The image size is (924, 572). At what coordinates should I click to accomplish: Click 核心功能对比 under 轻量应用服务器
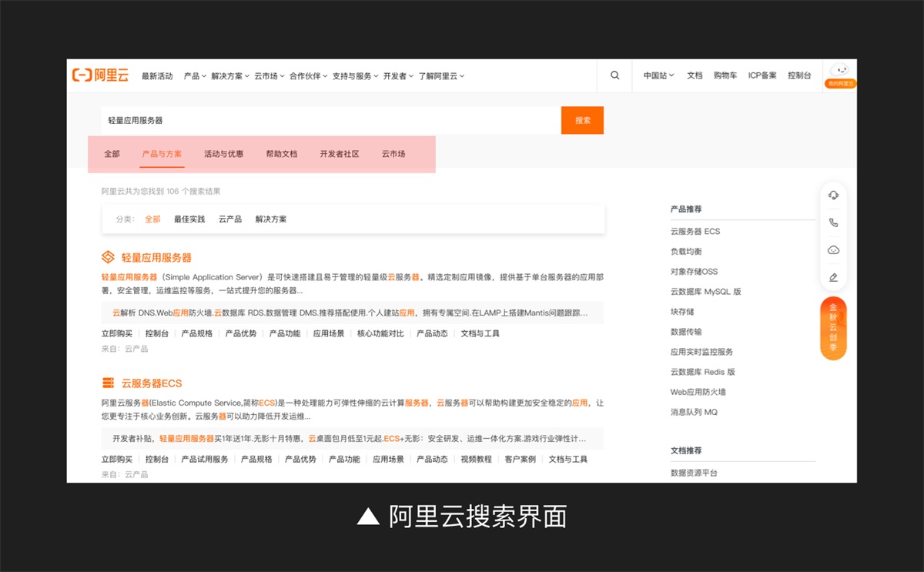[380, 333]
